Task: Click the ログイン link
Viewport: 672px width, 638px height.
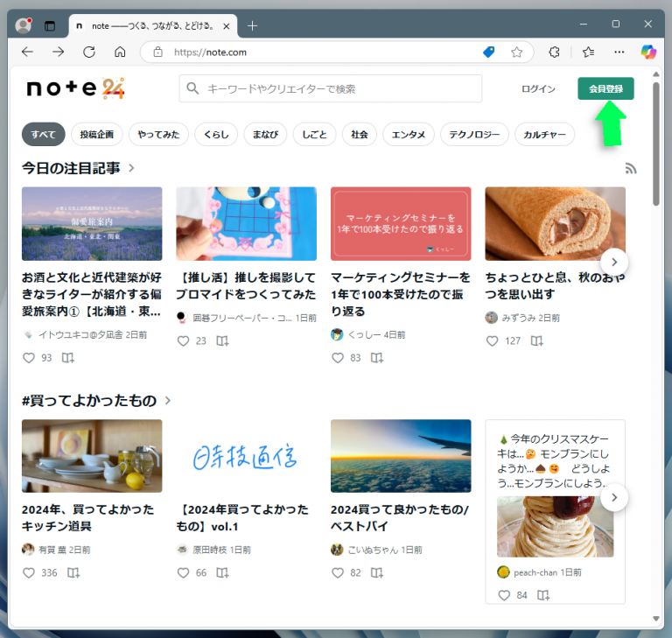Action: tap(538, 89)
